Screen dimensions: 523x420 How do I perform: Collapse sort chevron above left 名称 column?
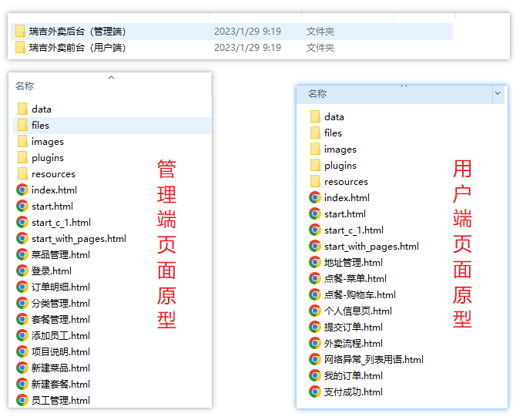pos(111,77)
